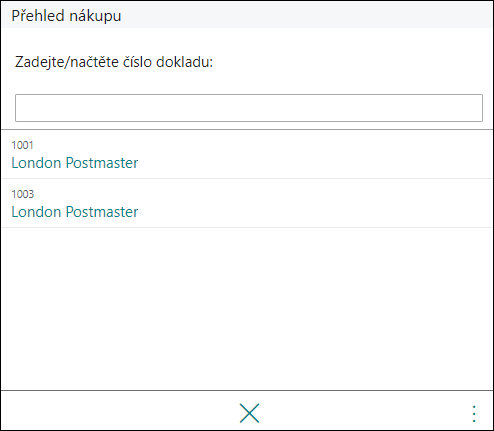The image size is (494, 431).
Task: Cancel using the teal cross icon
Action: [x=249, y=413]
